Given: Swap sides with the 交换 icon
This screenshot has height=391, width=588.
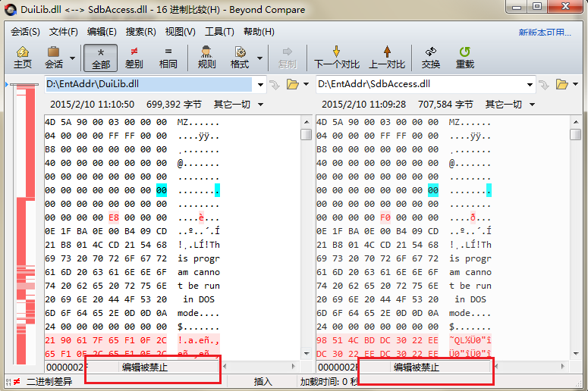Looking at the screenshot, I should tap(431, 57).
